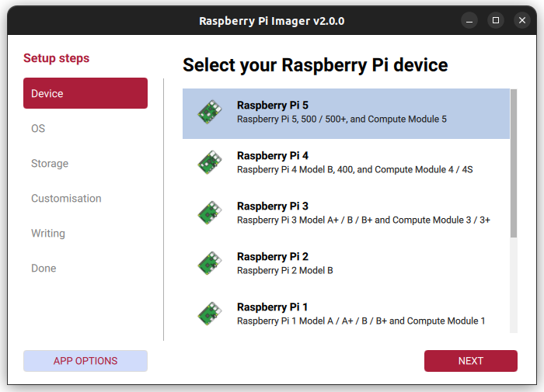
Task: Maximize the Raspberry Pi Imager window
Action: (x=495, y=20)
